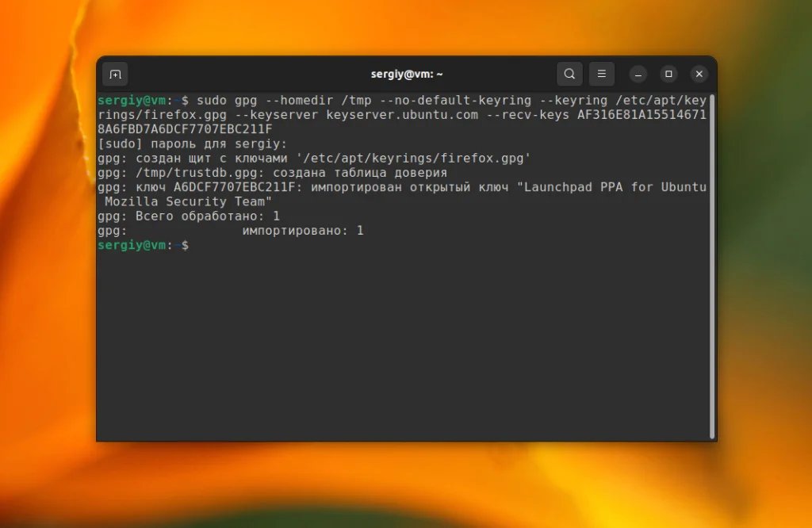Viewport: 812px width, 528px height.
Task: Minimize the terminal window
Action: click(x=638, y=74)
